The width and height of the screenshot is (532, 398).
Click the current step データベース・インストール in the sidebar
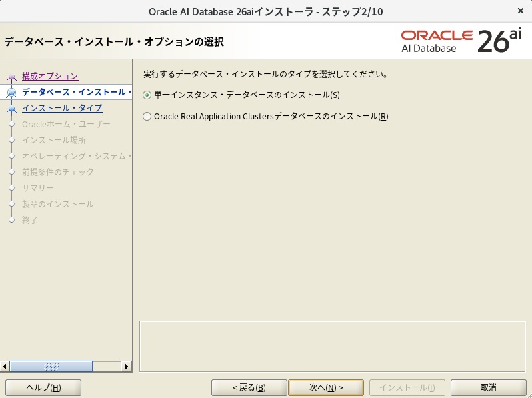pos(77,92)
